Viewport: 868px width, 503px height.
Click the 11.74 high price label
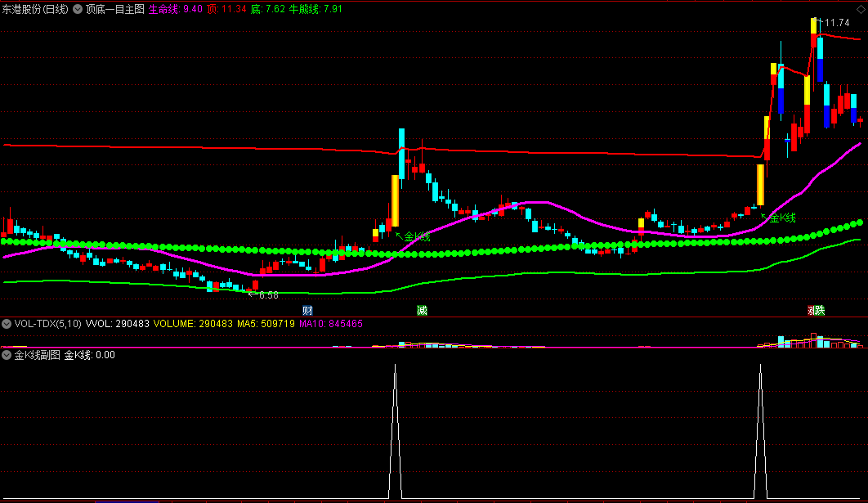tap(837, 23)
